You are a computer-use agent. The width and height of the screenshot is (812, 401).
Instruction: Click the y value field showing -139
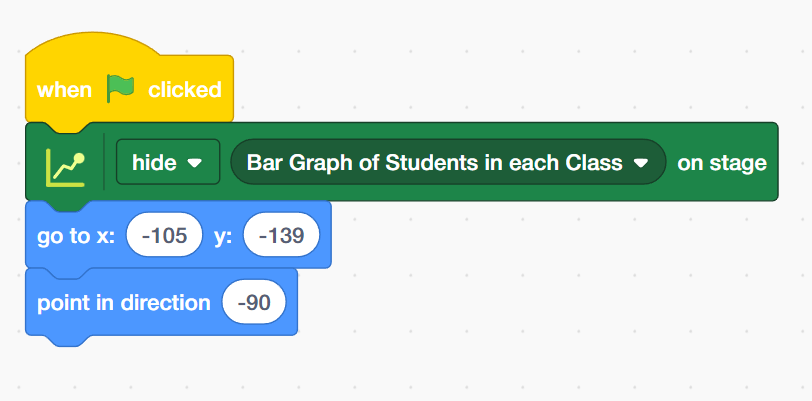coord(280,237)
